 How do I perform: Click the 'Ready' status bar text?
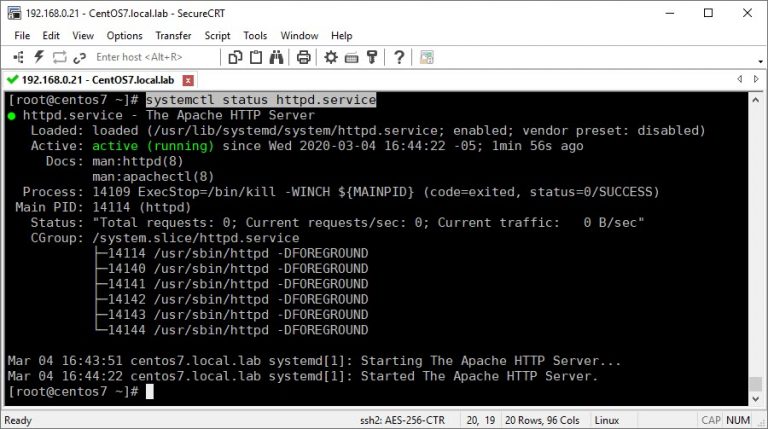pyautogui.click(x=18, y=420)
